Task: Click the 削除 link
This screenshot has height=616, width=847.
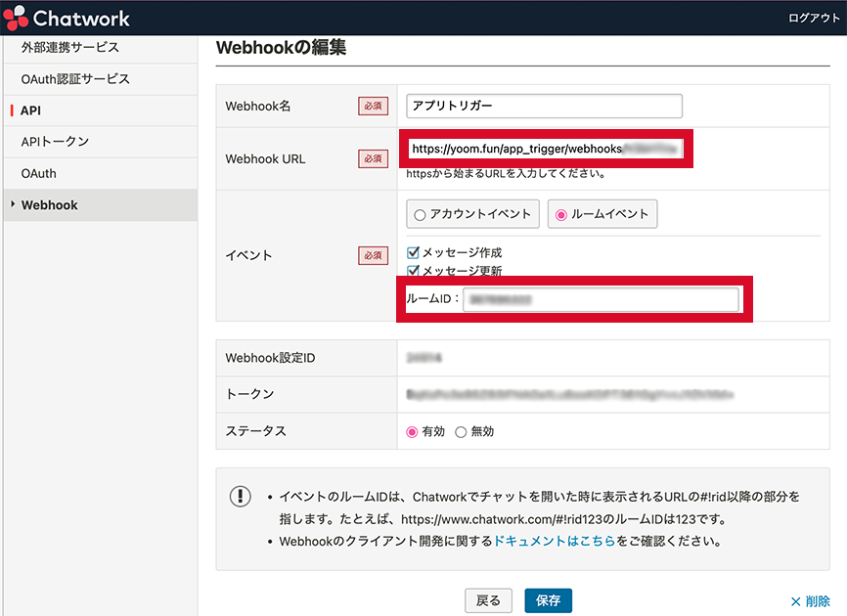Action: 810,601
